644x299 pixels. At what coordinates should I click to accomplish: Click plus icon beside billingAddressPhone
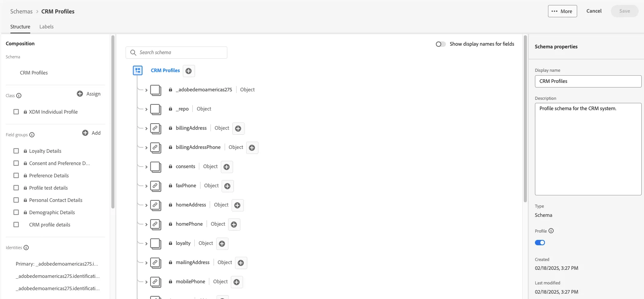(252, 148)
